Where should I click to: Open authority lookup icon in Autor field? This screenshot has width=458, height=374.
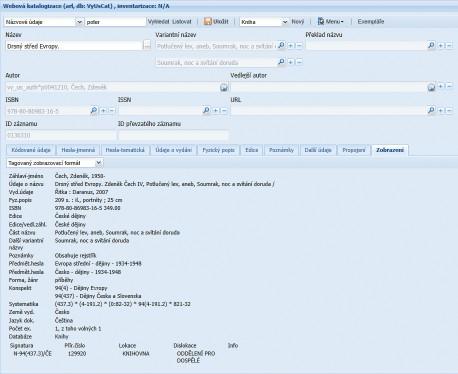tap(224, 87)
